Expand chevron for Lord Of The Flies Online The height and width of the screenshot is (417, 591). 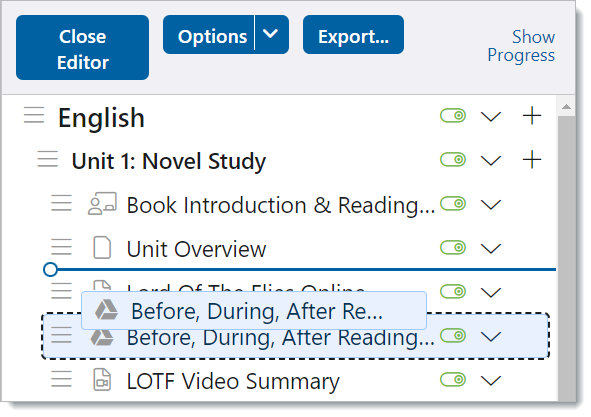(491, 293)
